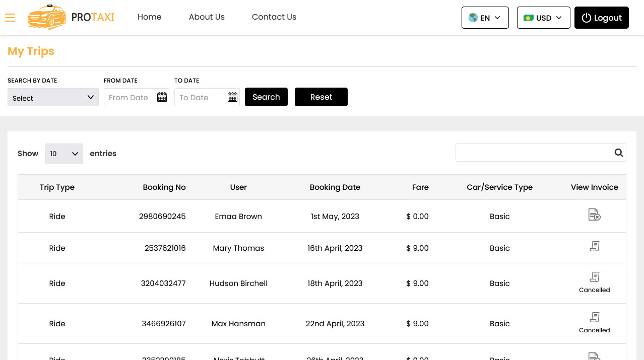
Task: Sort by Fare column header
Action: point(420,187)
